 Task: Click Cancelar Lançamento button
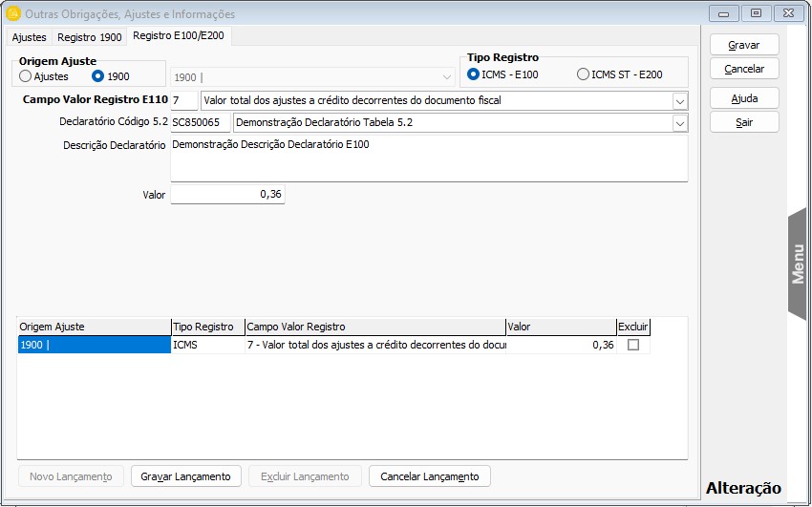coord(429,476)
